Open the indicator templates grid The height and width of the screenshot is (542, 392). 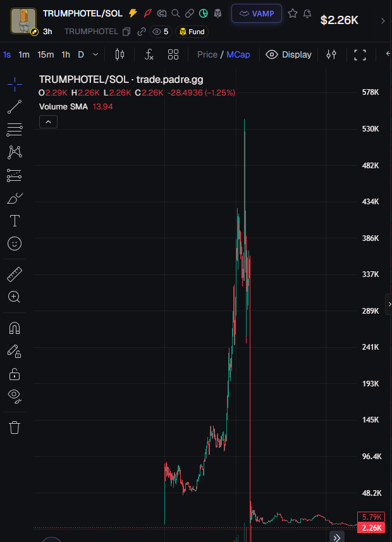coord(173,54)
